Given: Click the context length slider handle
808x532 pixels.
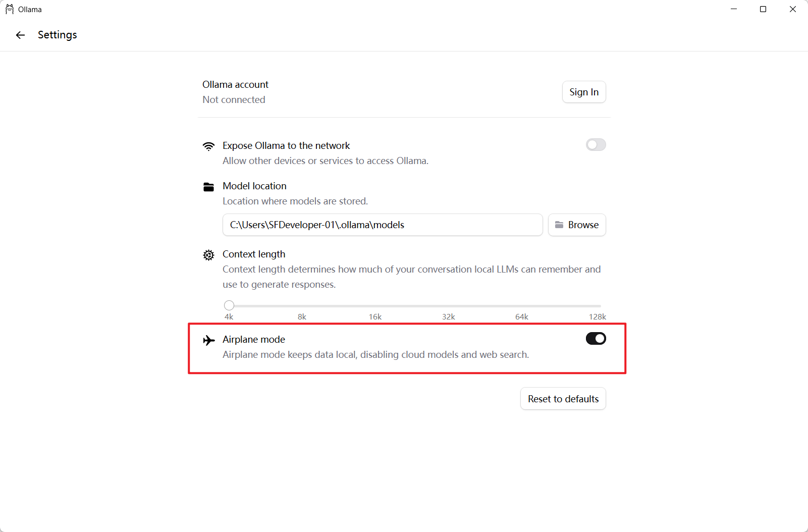Looking at the screenshot, I should click(x=229, y=305).
